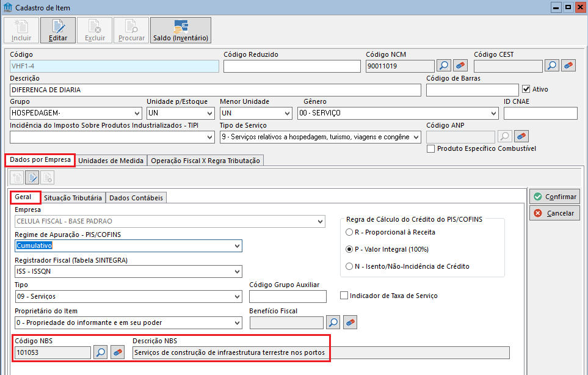Viewport: 588px width, 375px height.
Task: Click the Código Grupo Auxiliar input field
Action: [288, 296]
